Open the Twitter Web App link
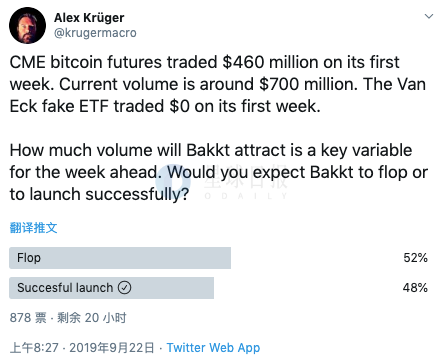This screenshot has height=363, width=443. coord(213,348)
